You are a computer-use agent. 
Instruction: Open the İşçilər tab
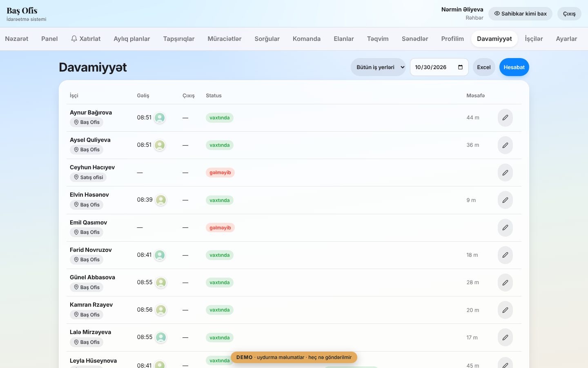tap(534, 39)
